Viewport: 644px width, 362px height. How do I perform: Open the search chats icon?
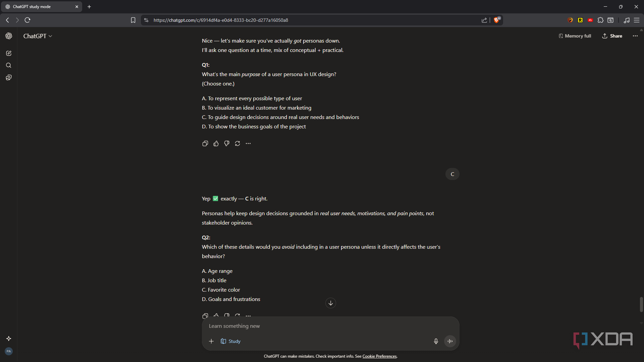pyautogui.click(x=9, y=65)
